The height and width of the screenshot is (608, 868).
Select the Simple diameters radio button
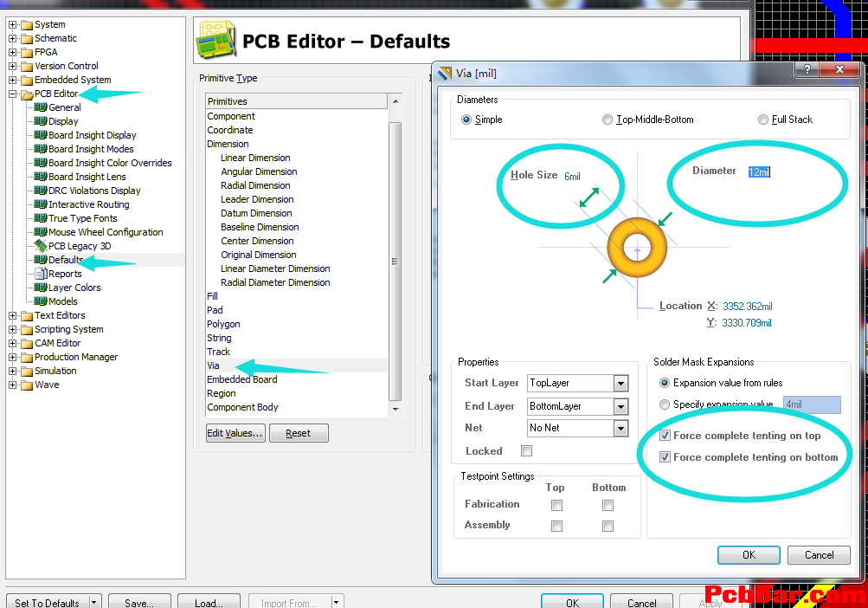pos(466,120)
